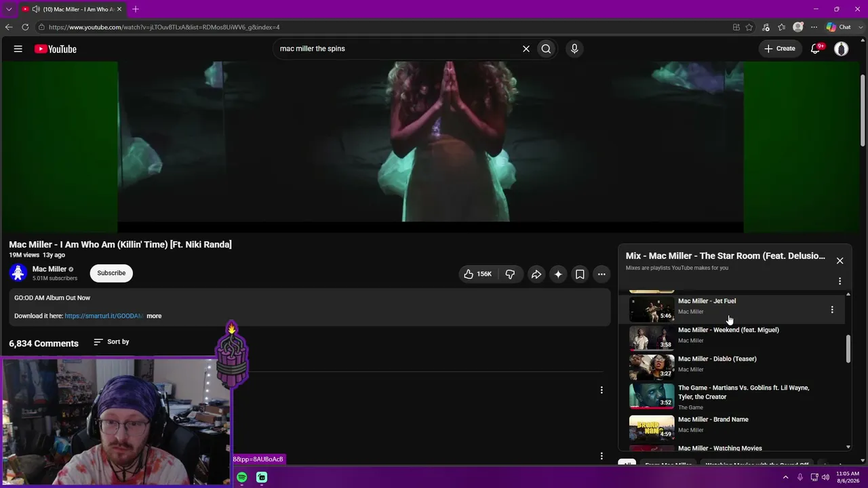This screenshot has height=488, width=868.
Task: Open Mac Miller channel avatar
Action: [x=18, y=273]
